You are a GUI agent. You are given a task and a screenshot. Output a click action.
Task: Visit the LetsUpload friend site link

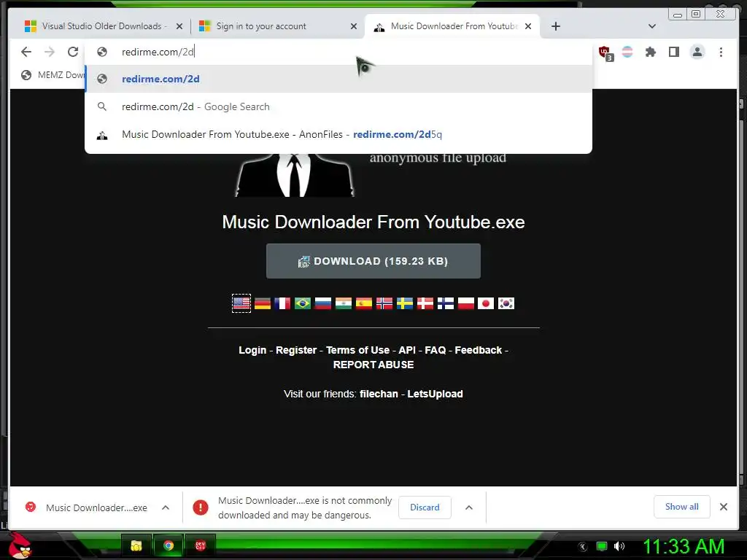click(x=435, y=394)
